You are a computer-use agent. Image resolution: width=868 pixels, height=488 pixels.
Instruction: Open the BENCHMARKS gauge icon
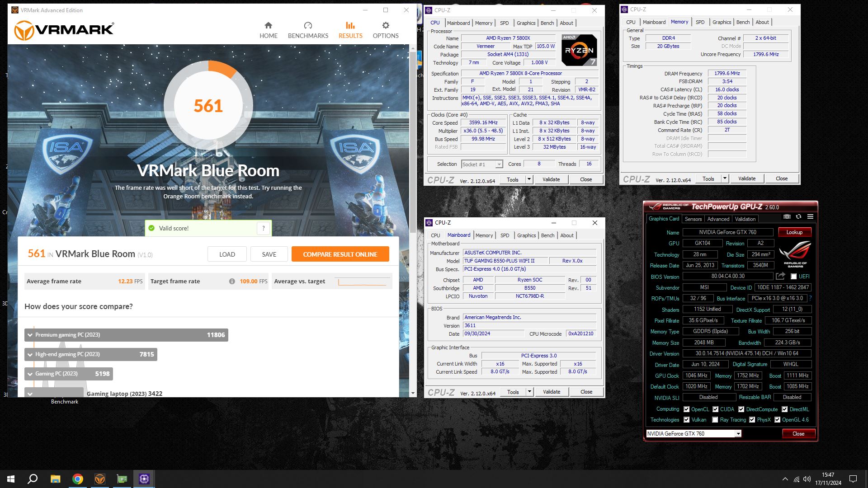pos(308,25)
